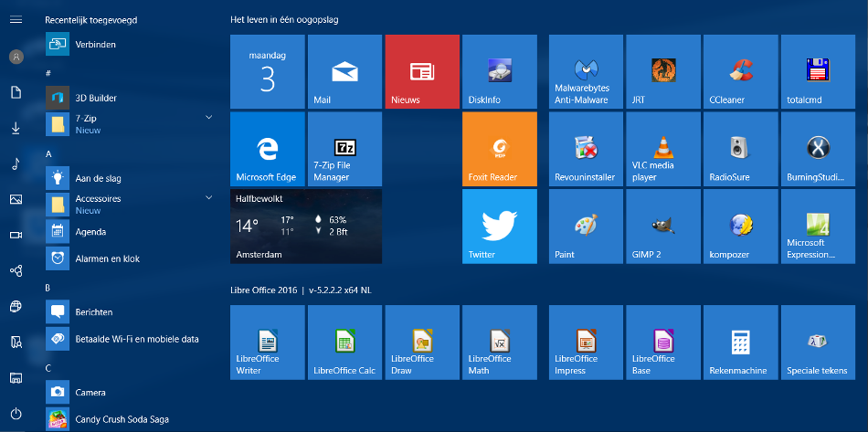The height and width of the screenshot is (432, 868).
Task: Open Microsoft Edge tile
Action: pyautogui.click(x=268, y=149)
